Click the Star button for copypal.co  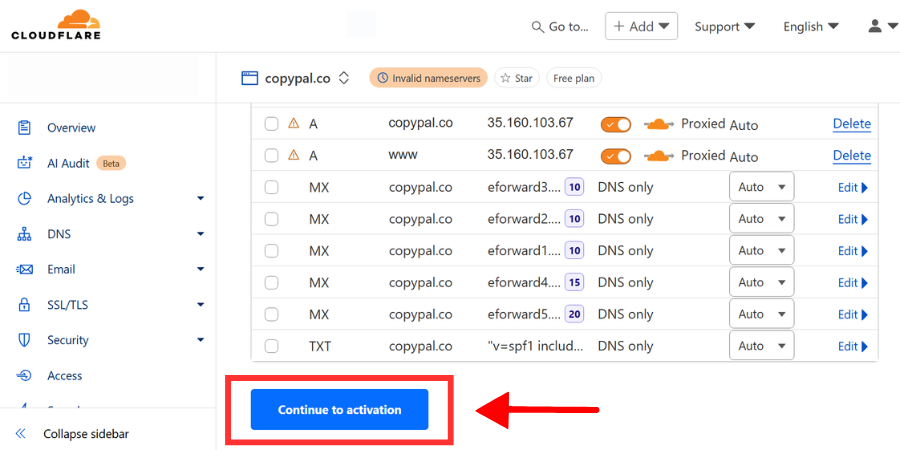pos(517,78)
